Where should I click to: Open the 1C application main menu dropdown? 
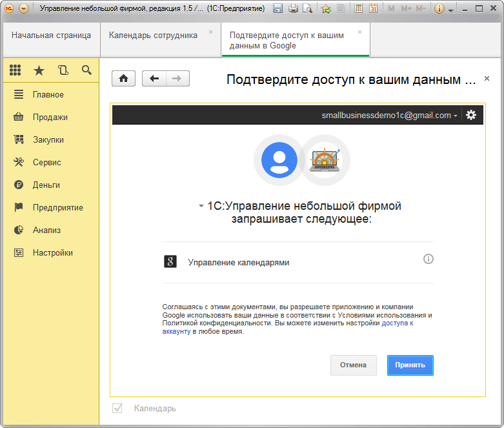coord(23,8)
